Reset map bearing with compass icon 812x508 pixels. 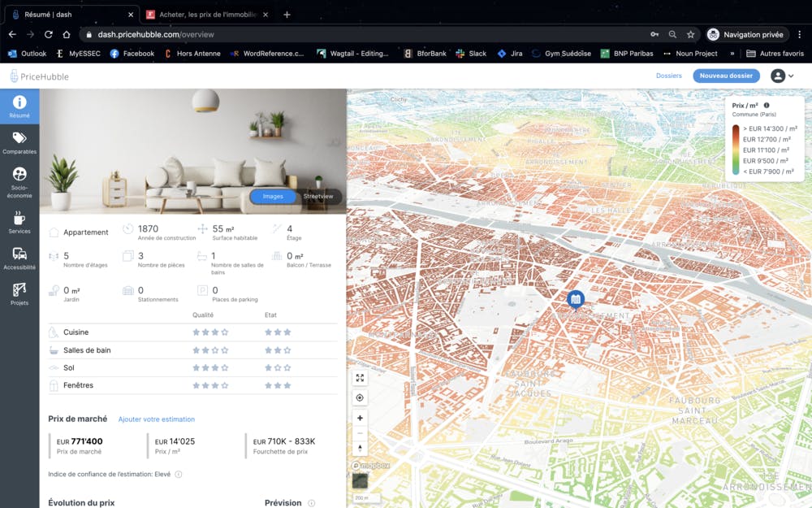tap(360, 449)
